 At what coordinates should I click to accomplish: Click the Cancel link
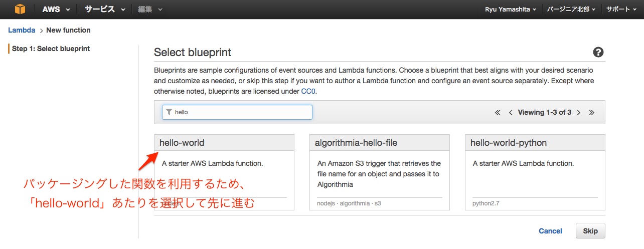tap(550, 231)
